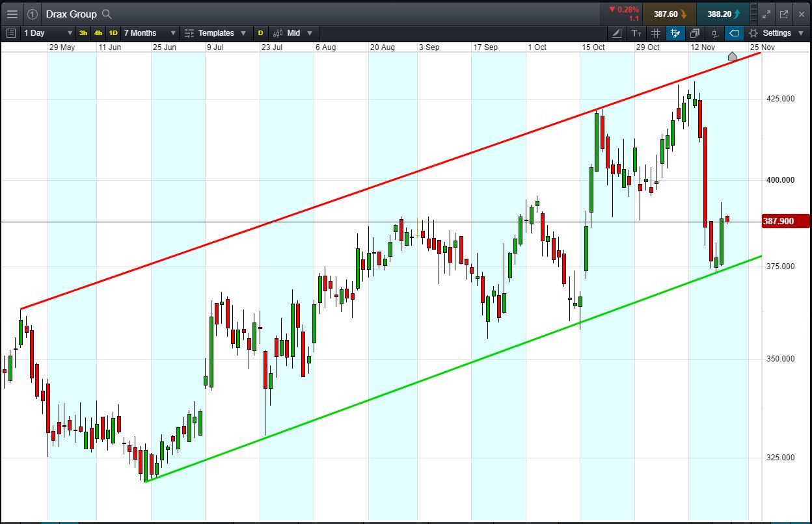Click the 12 Nov date label

pos(703,47)
